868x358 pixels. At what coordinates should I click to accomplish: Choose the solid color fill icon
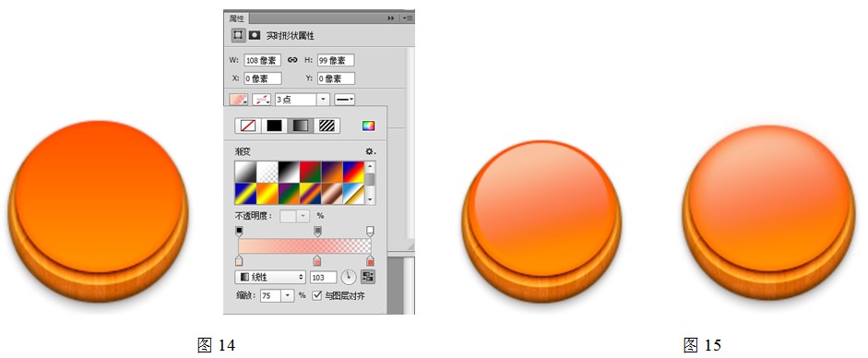pos(274,125)
